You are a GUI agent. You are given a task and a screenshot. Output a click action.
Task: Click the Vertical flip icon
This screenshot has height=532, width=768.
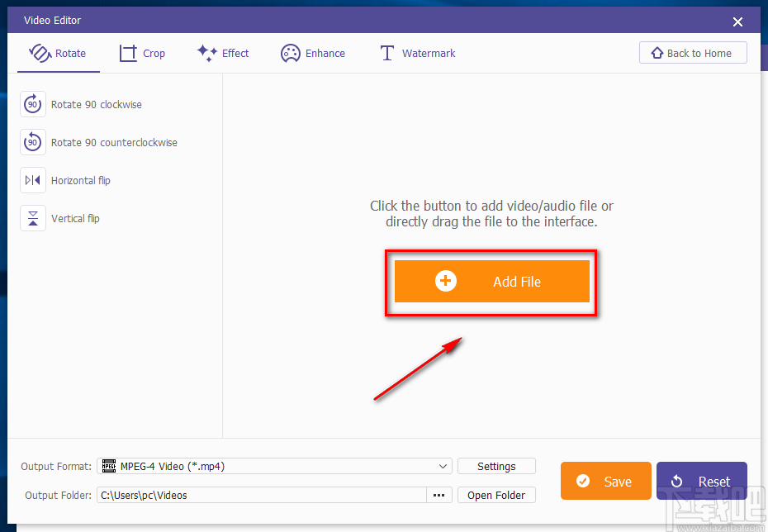[x=33, y=218]
